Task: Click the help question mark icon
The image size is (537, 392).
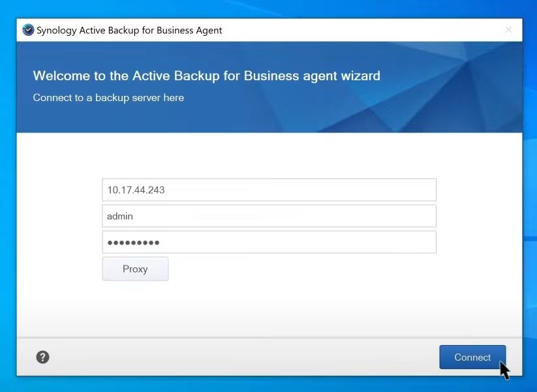Action: 43,357
